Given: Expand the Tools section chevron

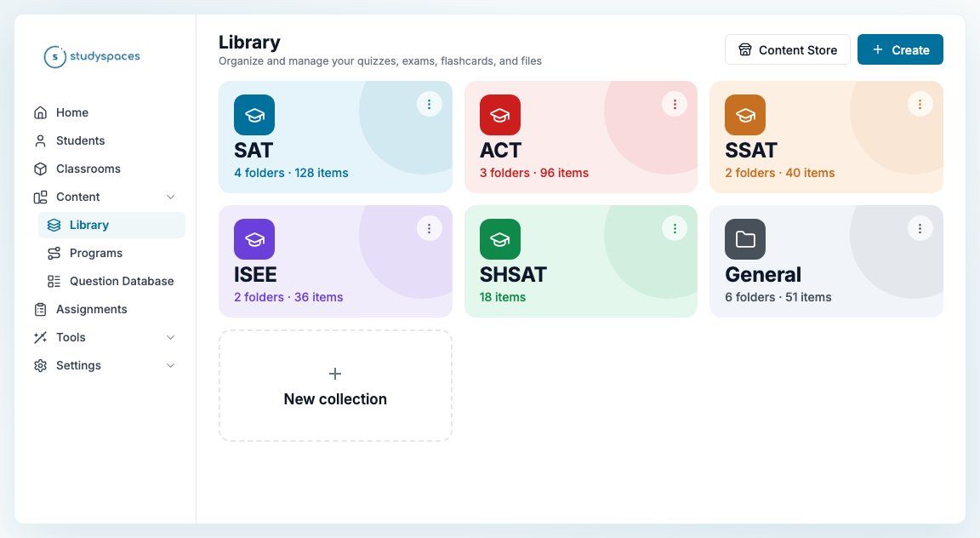Looking at the screenshot, I should point(170,337).
